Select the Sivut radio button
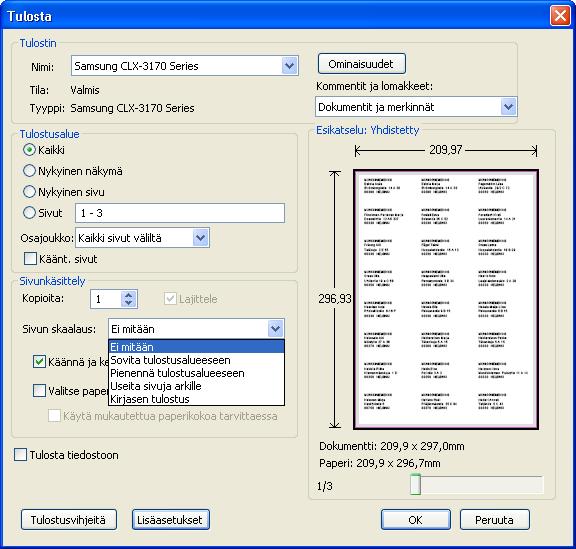 (29, 213)
